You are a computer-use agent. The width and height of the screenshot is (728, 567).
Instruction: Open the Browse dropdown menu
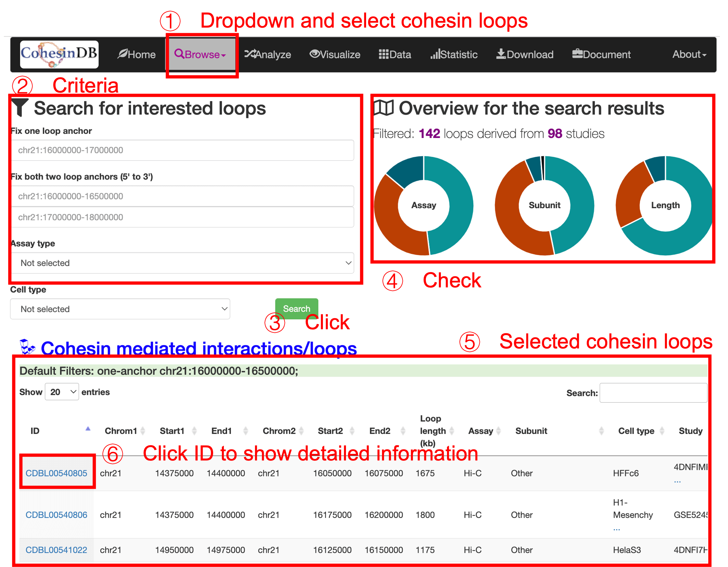coord(201,54)
